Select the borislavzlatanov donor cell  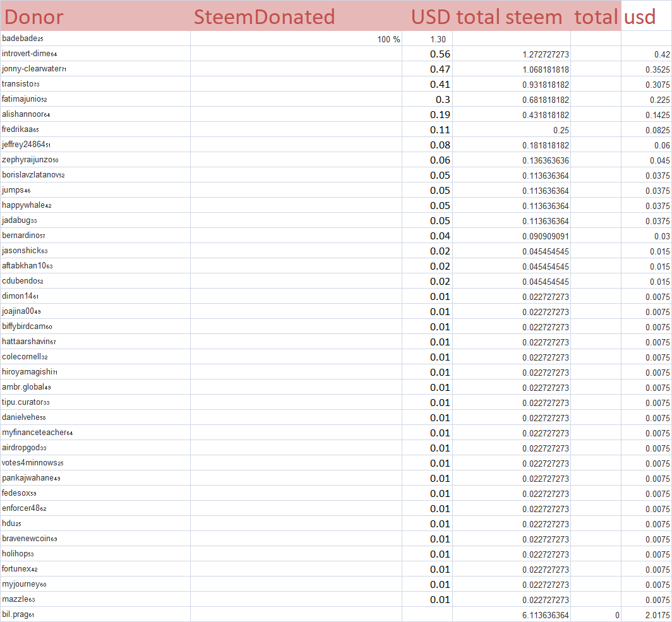95,175
